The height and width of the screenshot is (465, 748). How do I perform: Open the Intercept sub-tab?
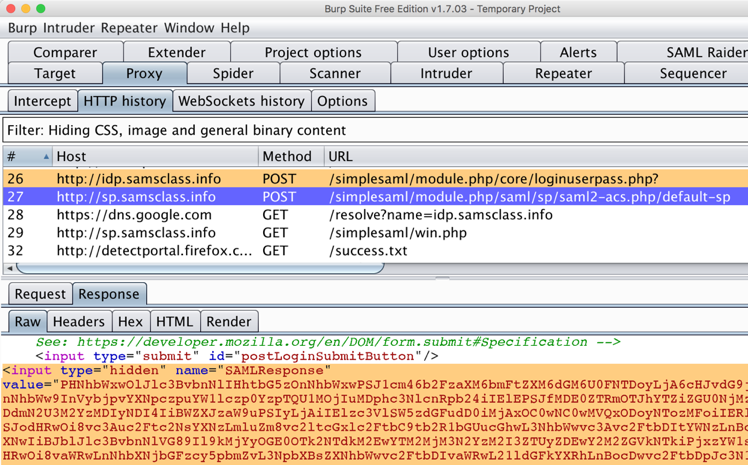click(x=42, y=101)
